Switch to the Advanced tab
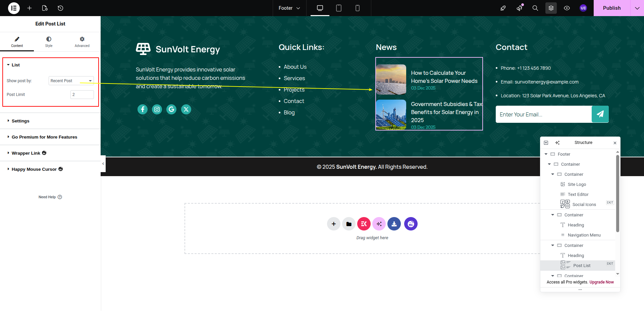This screenshot has height=311, width=644. [82, 42]
